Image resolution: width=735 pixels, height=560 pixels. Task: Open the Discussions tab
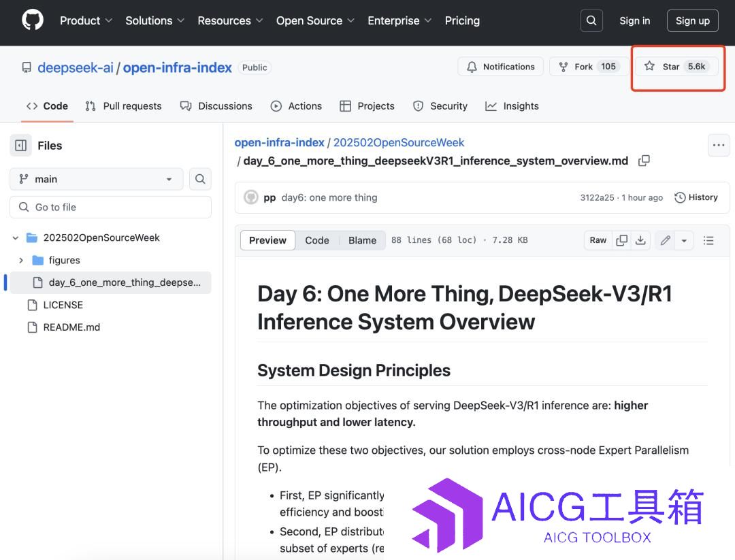(x=216, y=106)
